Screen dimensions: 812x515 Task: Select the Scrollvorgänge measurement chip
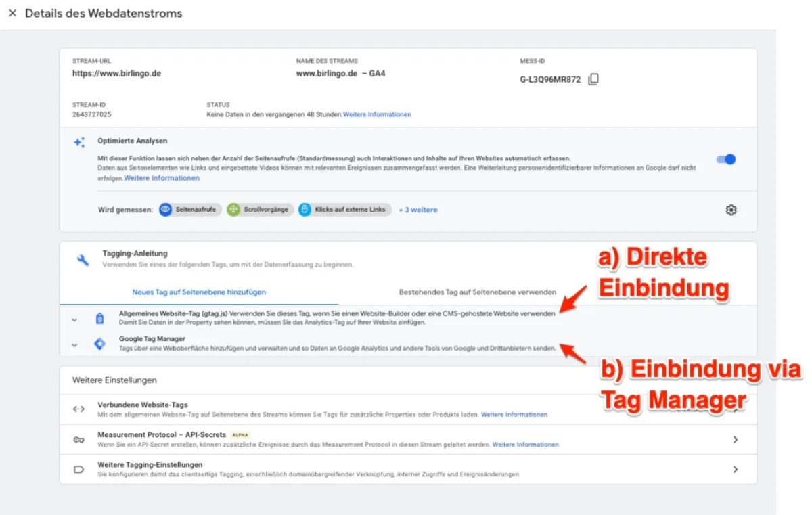[x=260, y=210]
